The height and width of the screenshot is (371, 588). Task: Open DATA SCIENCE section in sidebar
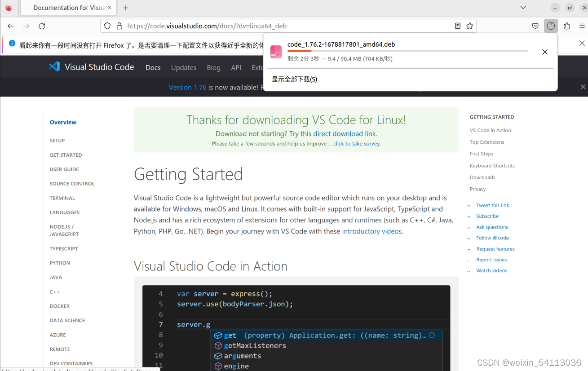pos(67,320)
